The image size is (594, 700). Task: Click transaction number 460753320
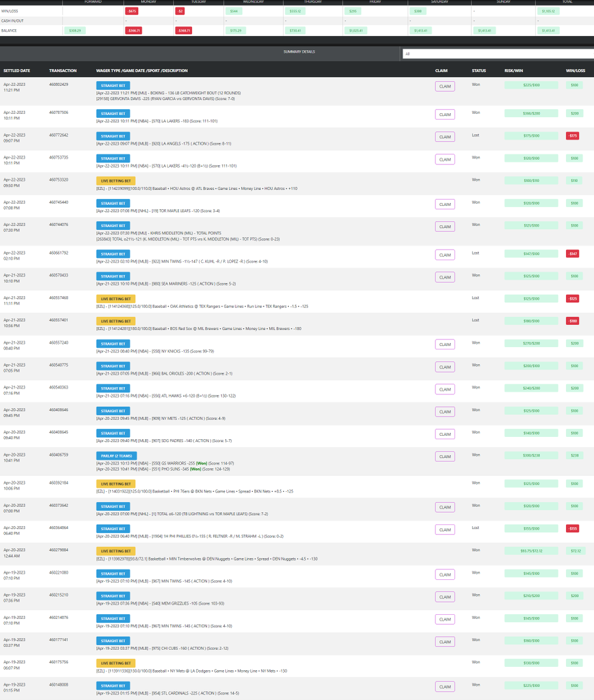58,180
